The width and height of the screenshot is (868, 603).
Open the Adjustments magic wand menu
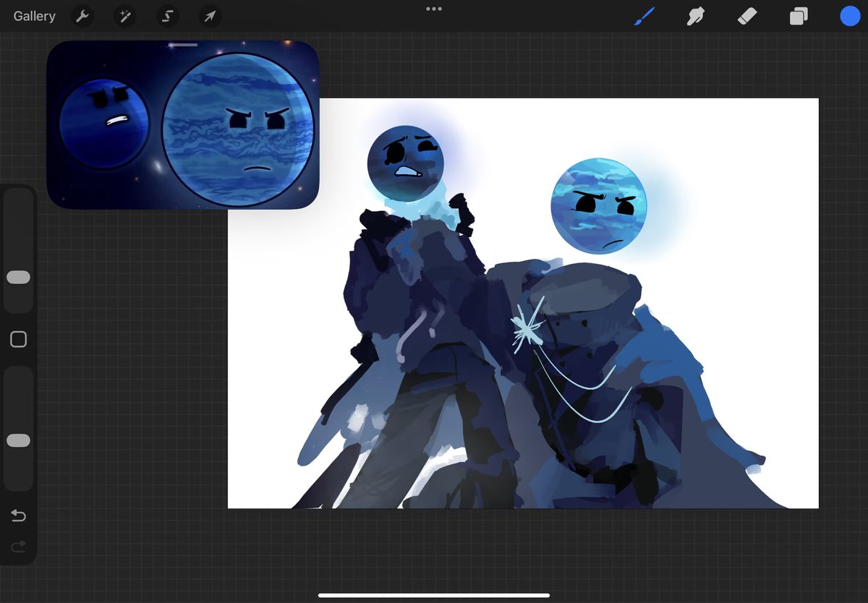point(125,16)
